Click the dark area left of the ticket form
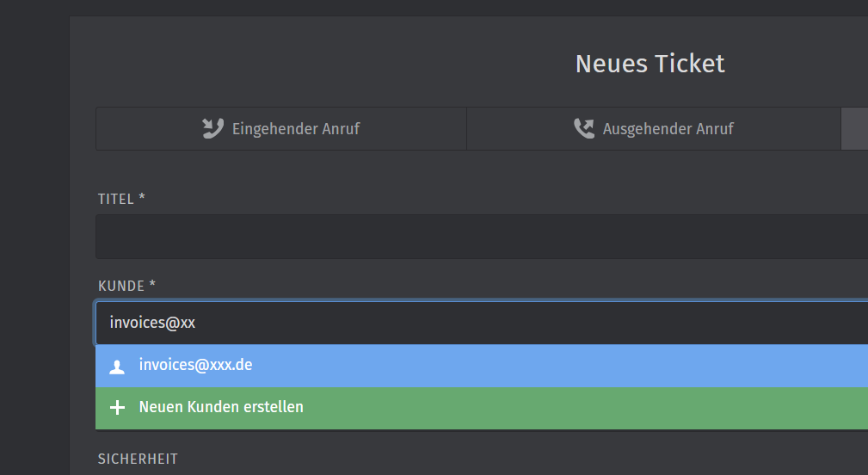868x475 pixels. [x=34, y=258]
